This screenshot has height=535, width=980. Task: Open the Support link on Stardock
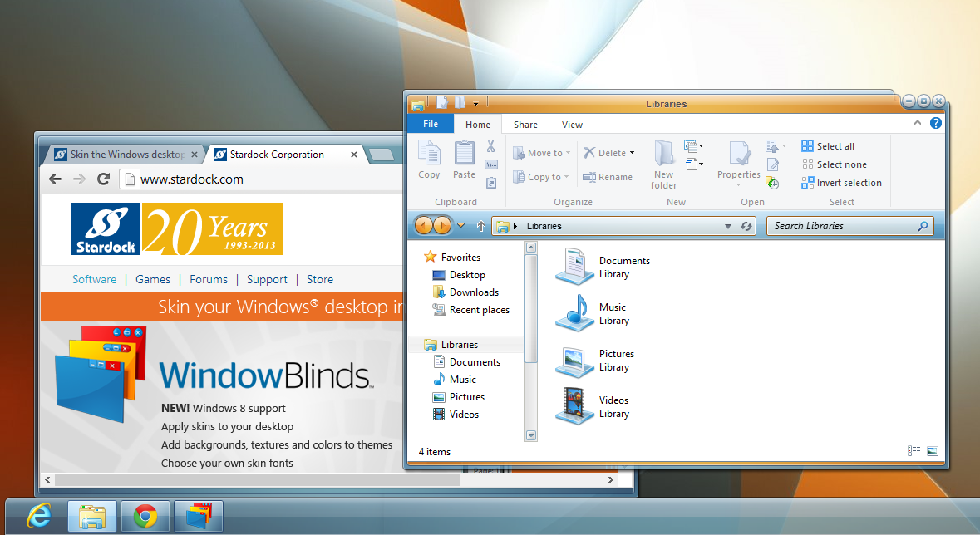pyautogui.click(x=267, y=279)
